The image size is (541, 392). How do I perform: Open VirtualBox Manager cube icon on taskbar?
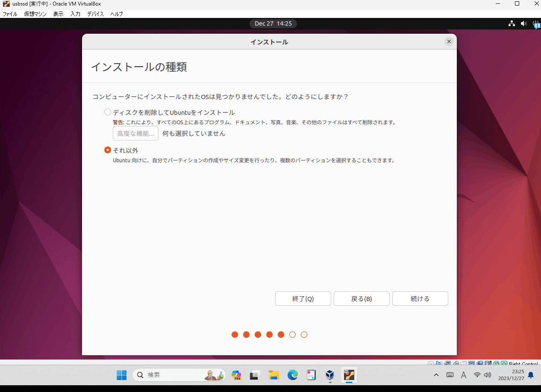(330, 375)
